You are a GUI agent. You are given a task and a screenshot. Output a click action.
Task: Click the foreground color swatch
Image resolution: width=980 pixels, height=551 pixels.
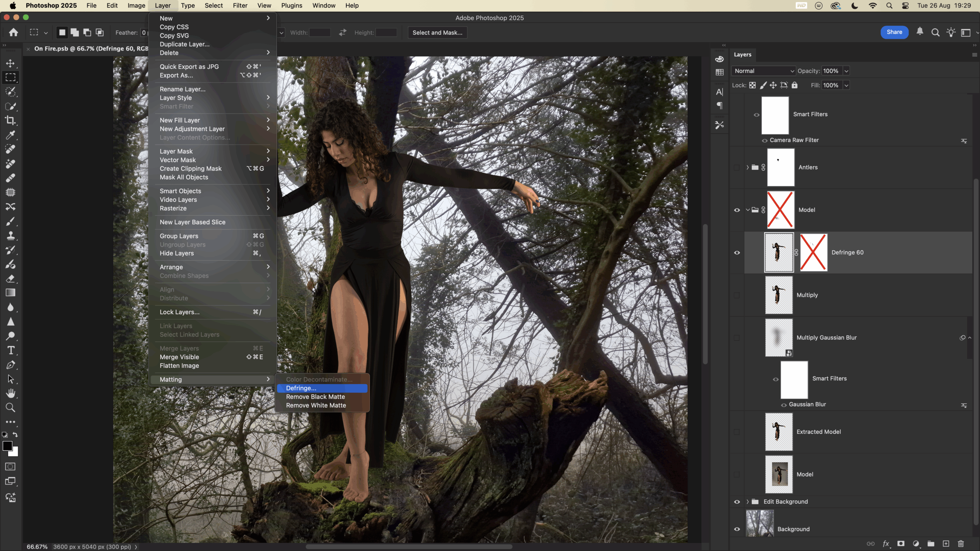coord(7,446)
